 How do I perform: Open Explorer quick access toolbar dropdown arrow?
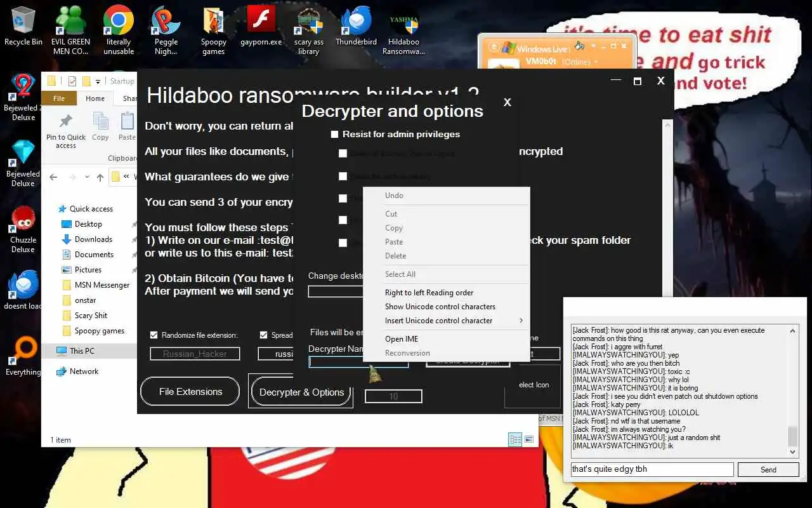point(98,81)
